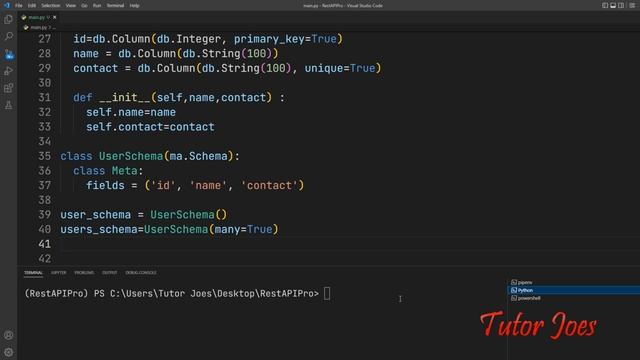This screenshot has width=640, height=360.
Task: Click the VS Code logo in title bar
Action: (7, 5)
